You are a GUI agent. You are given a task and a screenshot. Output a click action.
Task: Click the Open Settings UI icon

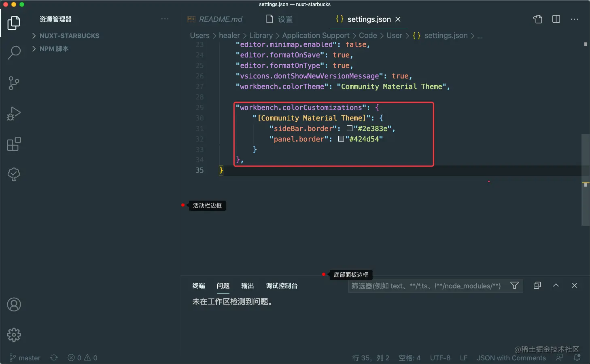coord(538,19)
